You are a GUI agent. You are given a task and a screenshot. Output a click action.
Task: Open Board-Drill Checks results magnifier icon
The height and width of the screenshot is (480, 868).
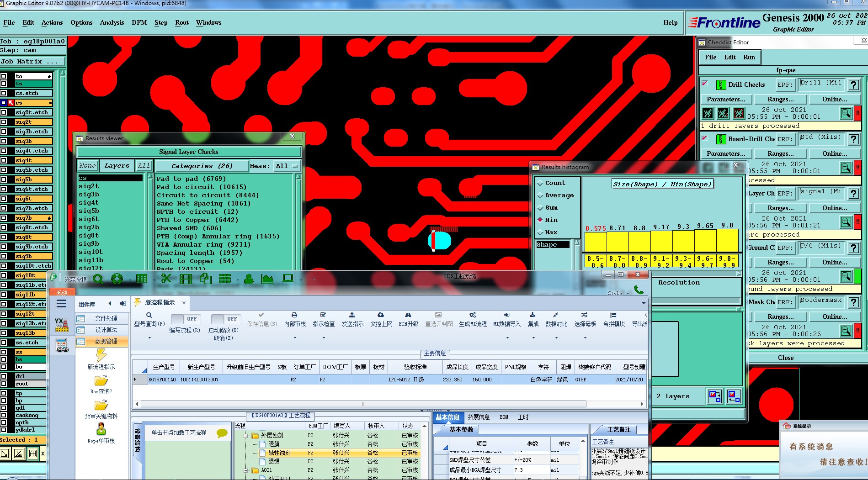(846, 168)
